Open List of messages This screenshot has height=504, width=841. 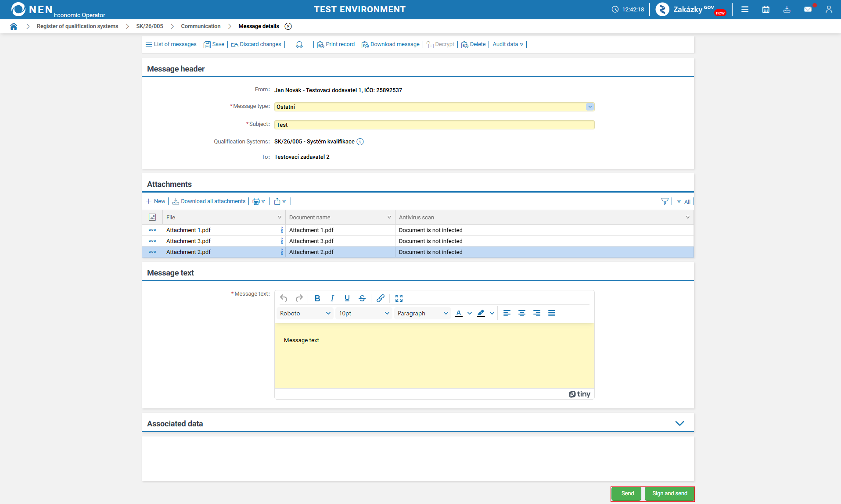click(x=171, y=44)
